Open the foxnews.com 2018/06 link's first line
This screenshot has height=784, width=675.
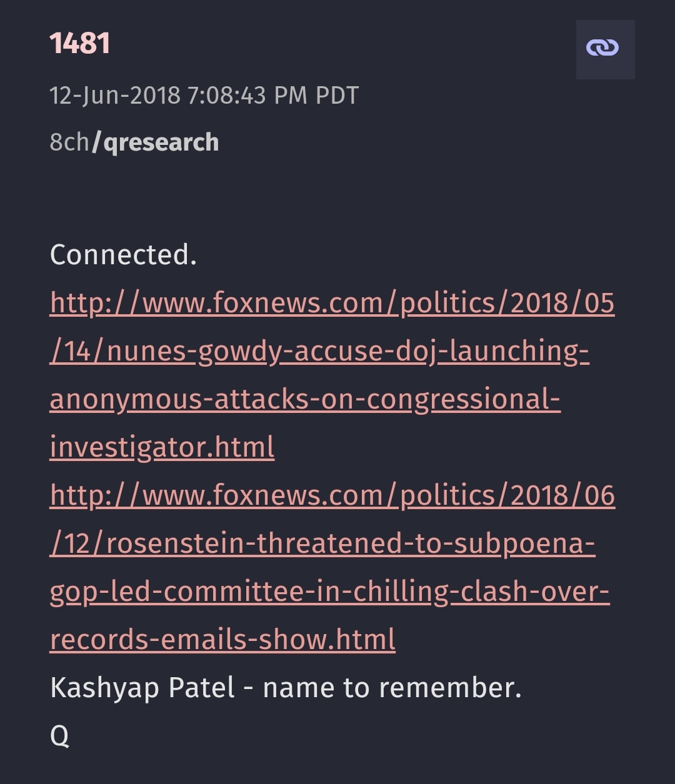click(x=332, y=495)
